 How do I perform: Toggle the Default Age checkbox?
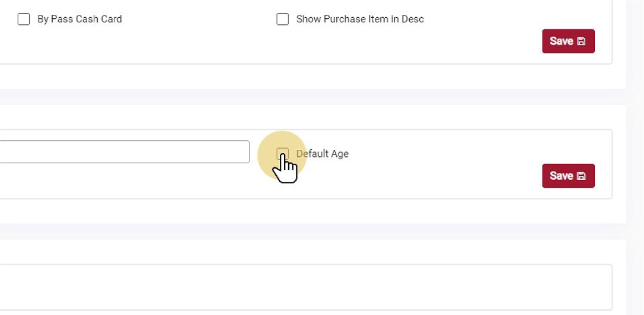(x=283, y=154)
